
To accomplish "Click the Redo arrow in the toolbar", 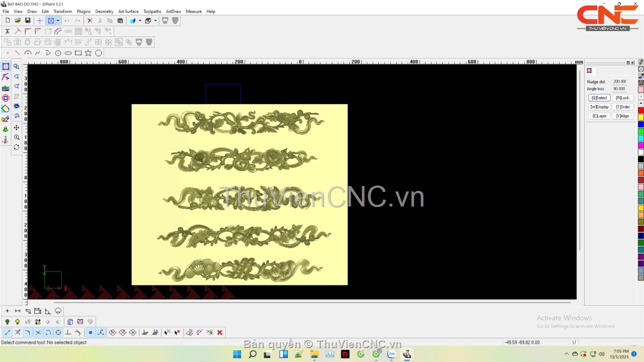I will pos(78,20).
